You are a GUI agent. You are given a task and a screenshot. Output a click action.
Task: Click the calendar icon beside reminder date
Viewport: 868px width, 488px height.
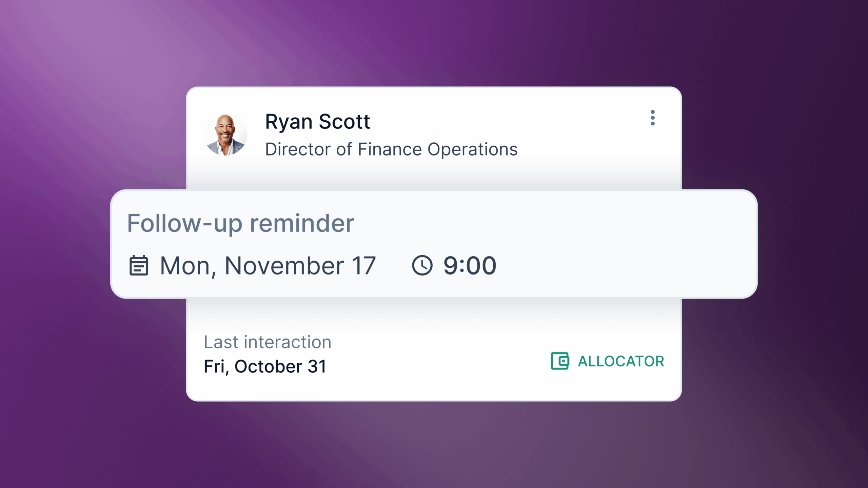139,265
